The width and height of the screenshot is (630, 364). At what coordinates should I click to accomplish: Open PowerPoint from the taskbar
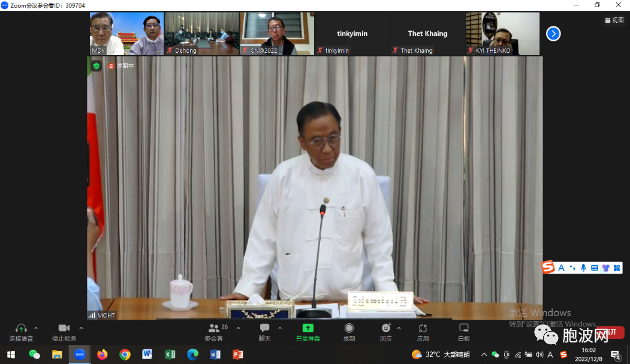pos(238,355)
